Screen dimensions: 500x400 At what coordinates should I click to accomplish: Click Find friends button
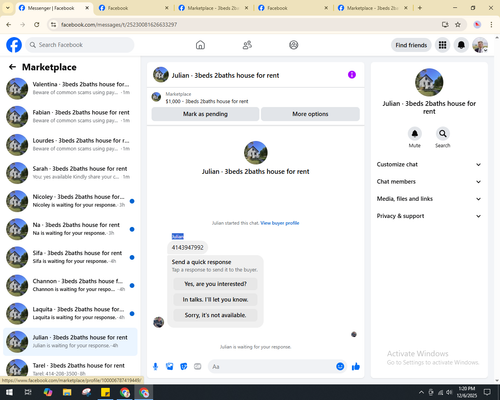411,45
